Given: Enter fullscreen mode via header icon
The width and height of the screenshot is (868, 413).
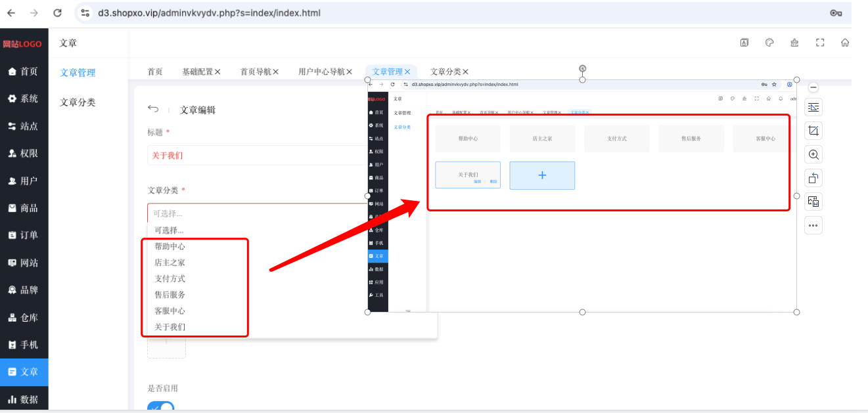Looking at the screenshot, I should pos(820,43).
